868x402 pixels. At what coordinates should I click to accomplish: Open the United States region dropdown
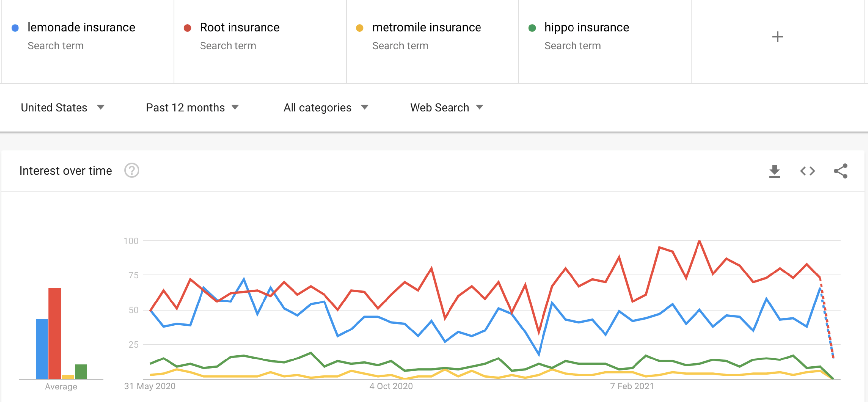(62, 108)
